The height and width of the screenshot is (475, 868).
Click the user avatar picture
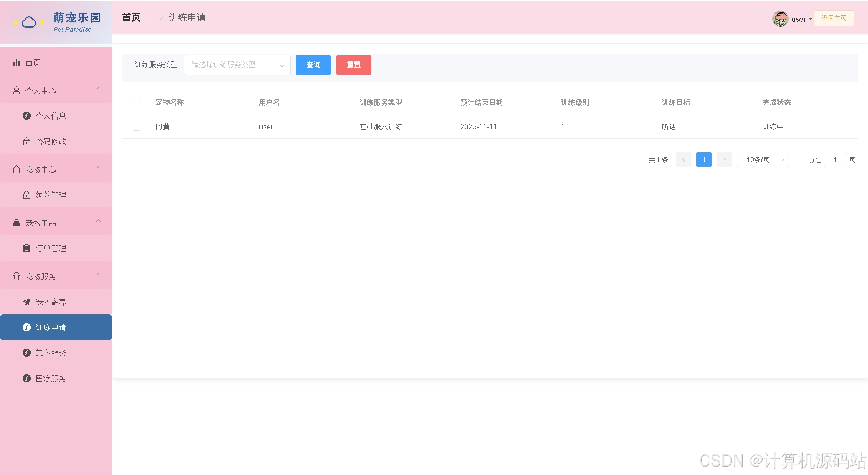click(780, 19)
